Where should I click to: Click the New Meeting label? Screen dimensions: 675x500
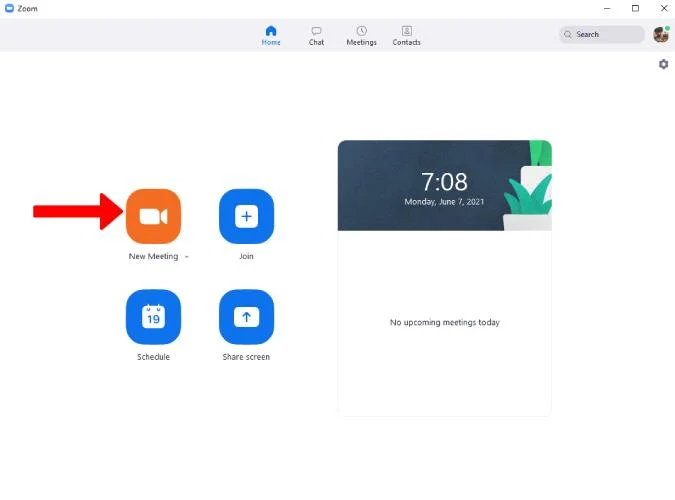153,256
